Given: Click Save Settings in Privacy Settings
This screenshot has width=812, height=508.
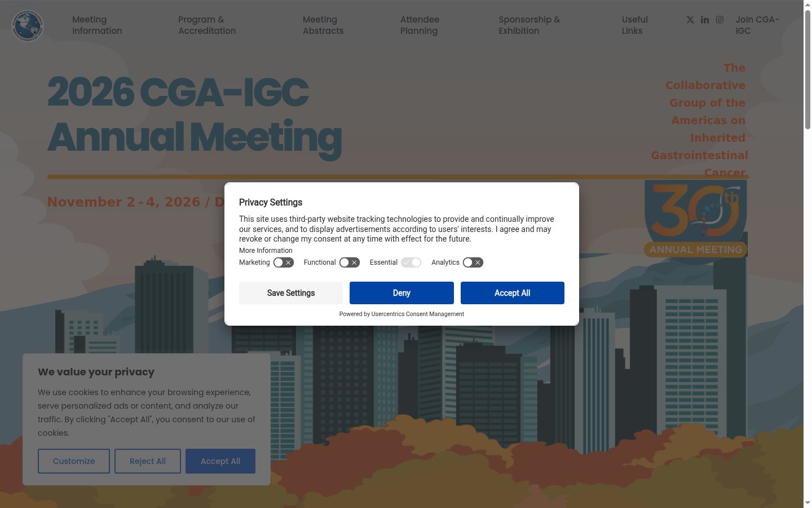Looking at the screenshot, I should coord(291,293).
